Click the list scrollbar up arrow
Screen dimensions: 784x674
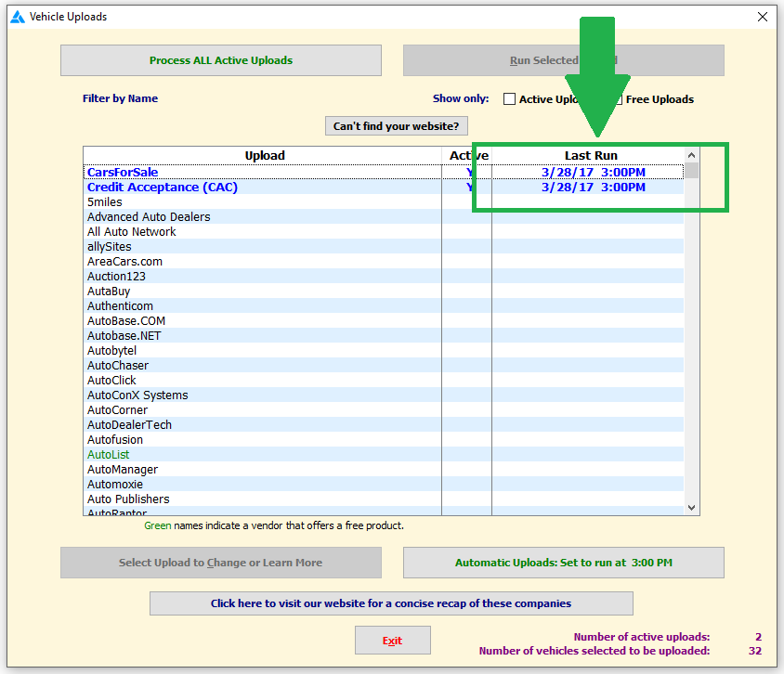(691, 155)
